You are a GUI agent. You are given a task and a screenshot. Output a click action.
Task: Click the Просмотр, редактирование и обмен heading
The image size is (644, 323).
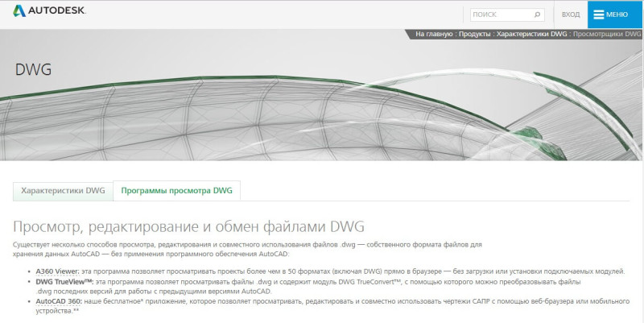(x=188, y=226)
